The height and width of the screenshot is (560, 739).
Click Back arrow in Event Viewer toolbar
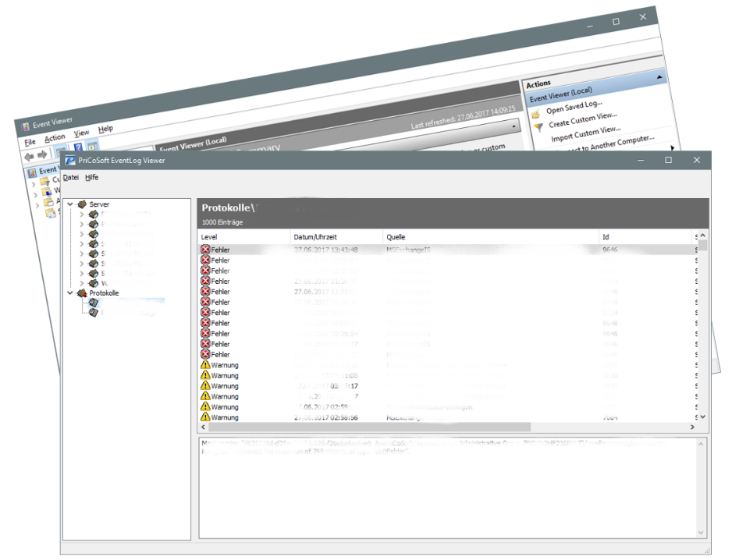(29, 156)
